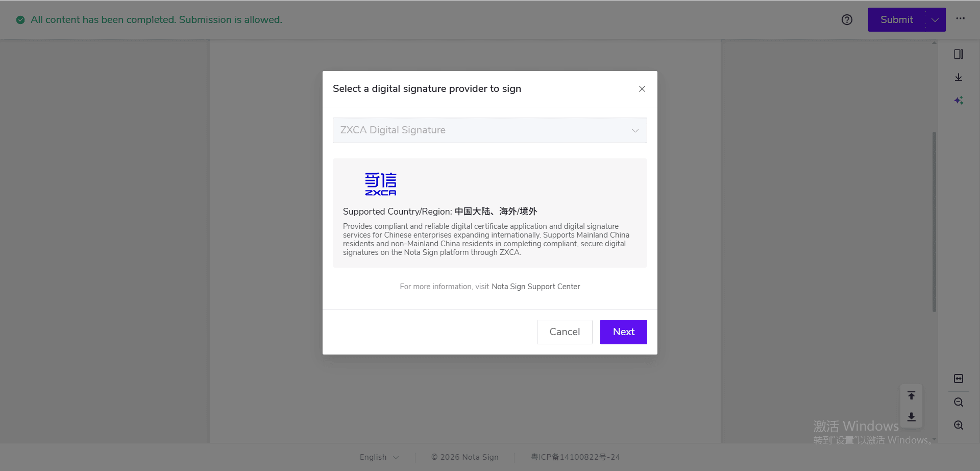Viewport: 980px width, 471px height.
Task: Open the English language selector
Action: click(379, 457)
